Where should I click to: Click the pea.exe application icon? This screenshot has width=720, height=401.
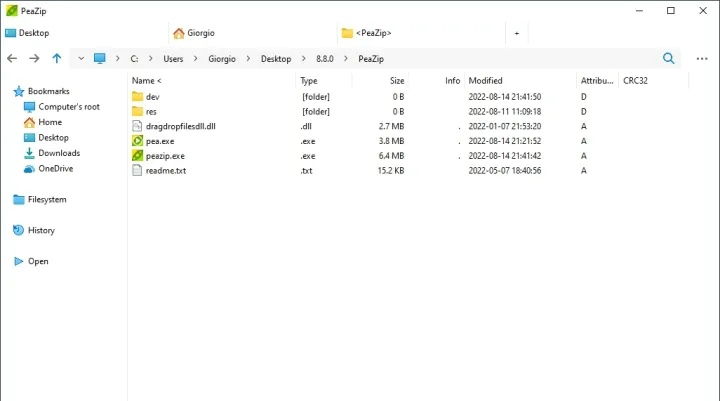137,141
